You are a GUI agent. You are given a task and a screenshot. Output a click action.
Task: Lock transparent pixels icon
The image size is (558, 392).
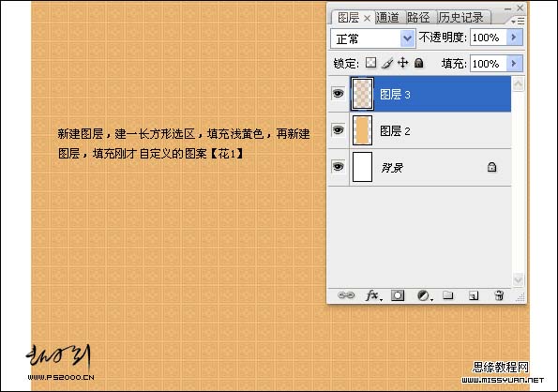pyautogui.click(x=370, y=63)
